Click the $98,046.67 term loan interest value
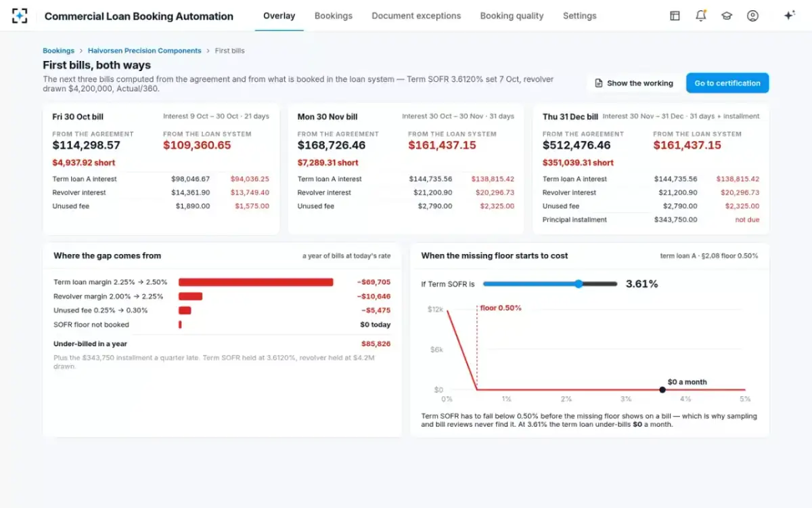Image resolution: width=812 pixels, height=508 pixels. (190, 179)
